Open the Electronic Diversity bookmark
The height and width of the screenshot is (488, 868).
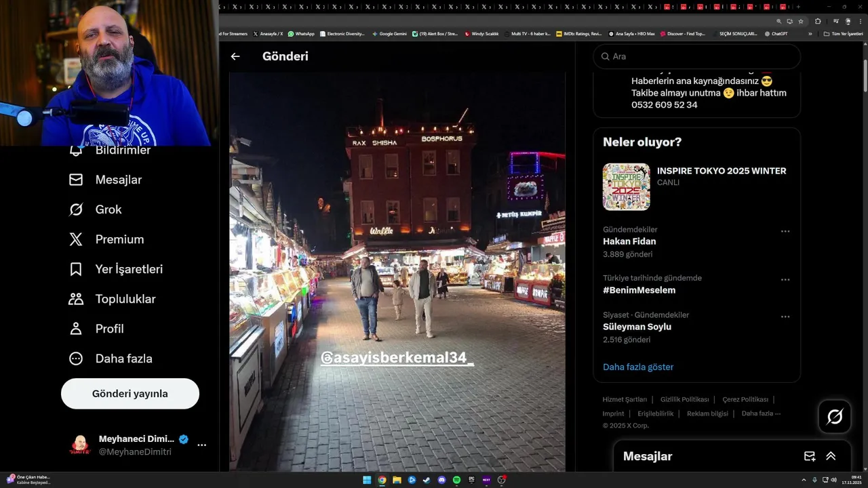[x=342, y=33]
